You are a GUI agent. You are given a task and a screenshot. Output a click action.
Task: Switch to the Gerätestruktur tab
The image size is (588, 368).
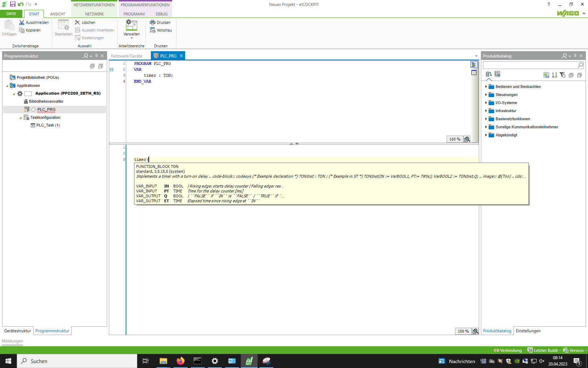coord(17,331)
